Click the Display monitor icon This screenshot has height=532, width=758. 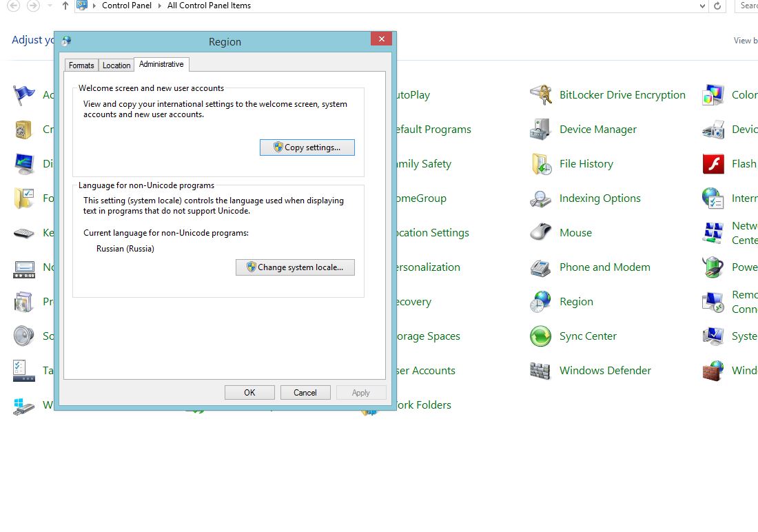coord(23,164)
